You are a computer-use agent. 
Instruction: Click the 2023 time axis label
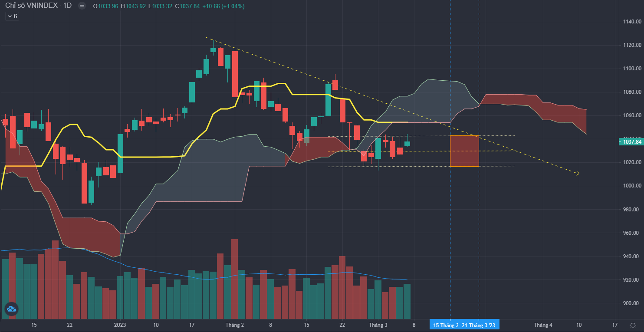point(120,325)
